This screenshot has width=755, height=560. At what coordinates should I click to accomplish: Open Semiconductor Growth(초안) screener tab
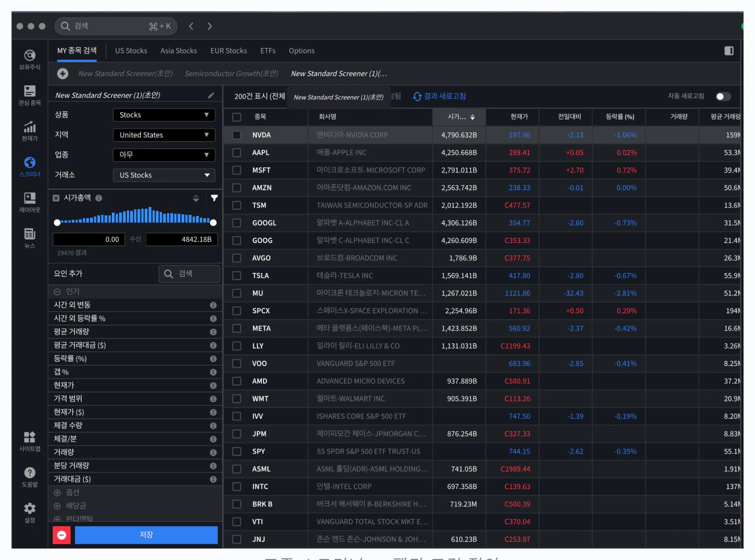pyautogui.click(x=232, y=74)
